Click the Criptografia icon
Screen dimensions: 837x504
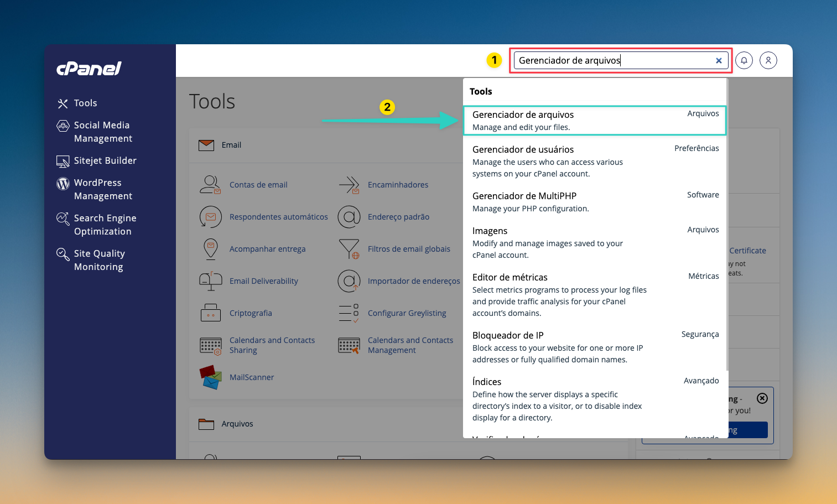click(x=210, y=313)
